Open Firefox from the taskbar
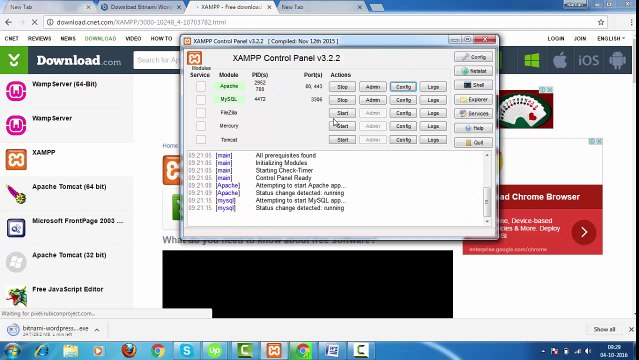This screenshot has width=639, height=360. coord(129,351)
